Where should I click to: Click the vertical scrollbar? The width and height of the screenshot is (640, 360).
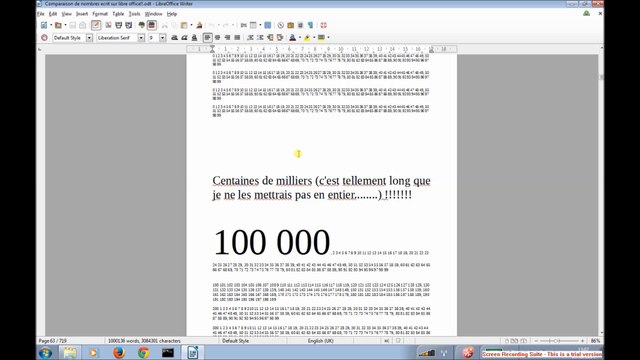[x=601, y=191]
